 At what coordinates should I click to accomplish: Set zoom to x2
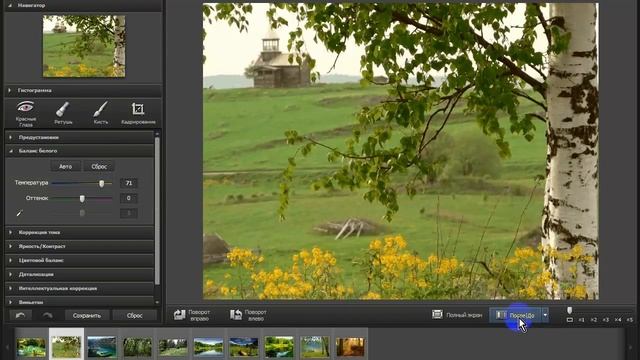coord(594,320)
